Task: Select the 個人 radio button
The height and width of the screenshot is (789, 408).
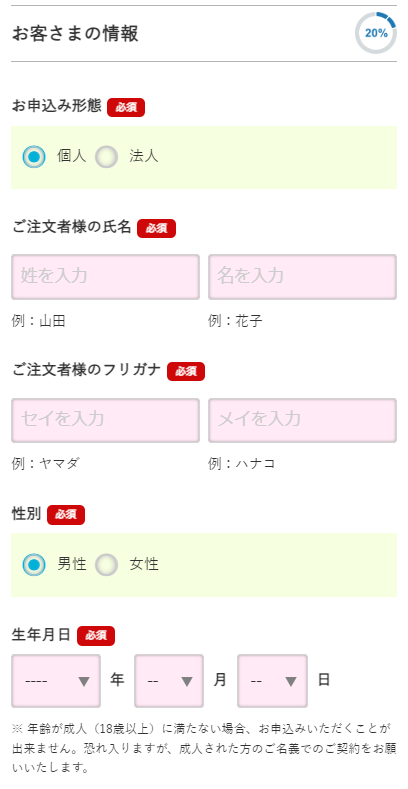Action: (34, 156)
